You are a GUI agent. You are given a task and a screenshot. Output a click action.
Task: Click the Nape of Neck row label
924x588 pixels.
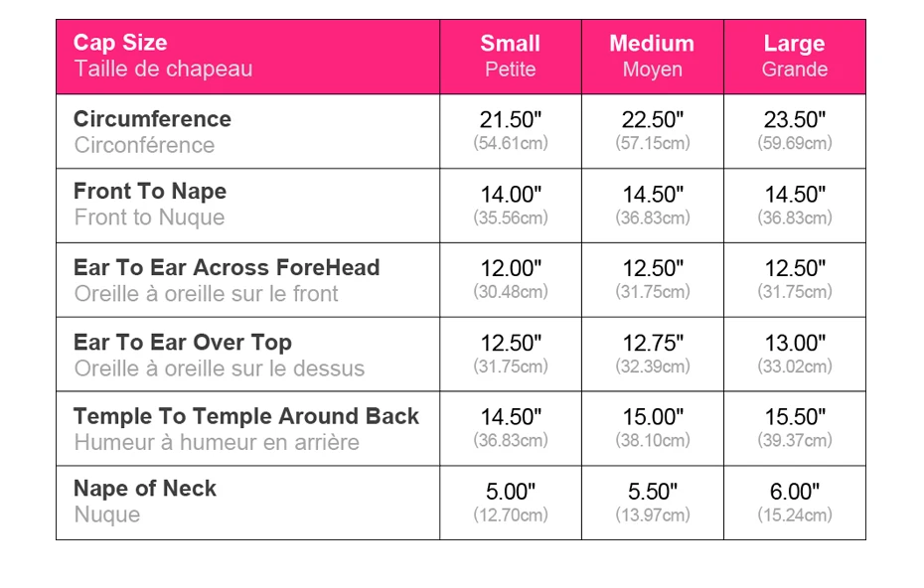click(145, 489)
